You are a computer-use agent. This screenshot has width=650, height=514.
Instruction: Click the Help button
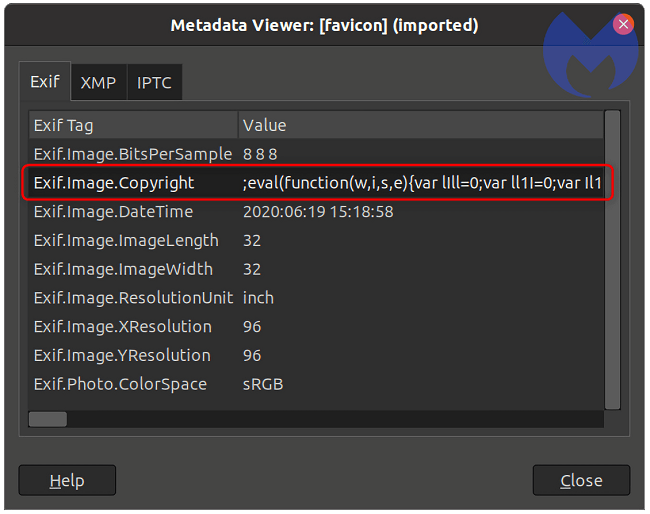[67, 480]
